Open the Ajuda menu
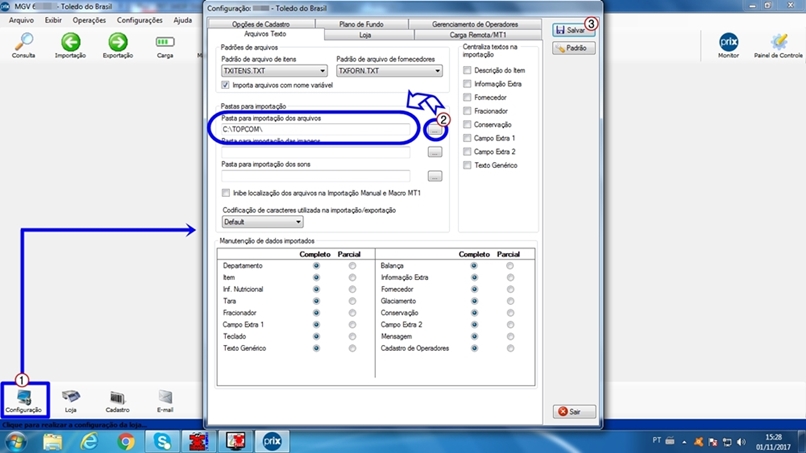The image size is (806, 453). (x=182, y=20)
